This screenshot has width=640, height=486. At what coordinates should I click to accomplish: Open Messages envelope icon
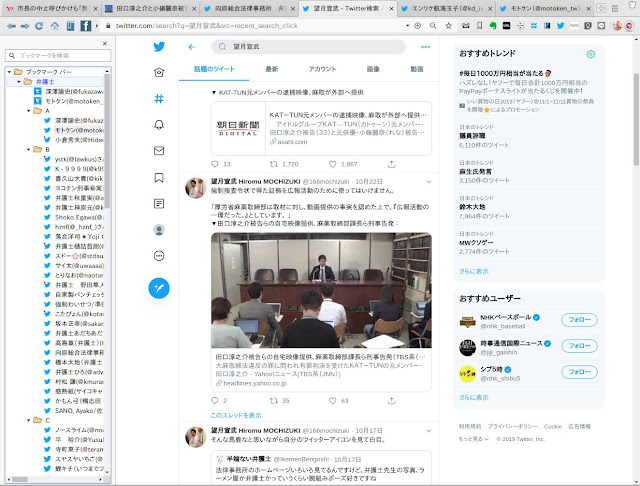click(159, 151)
